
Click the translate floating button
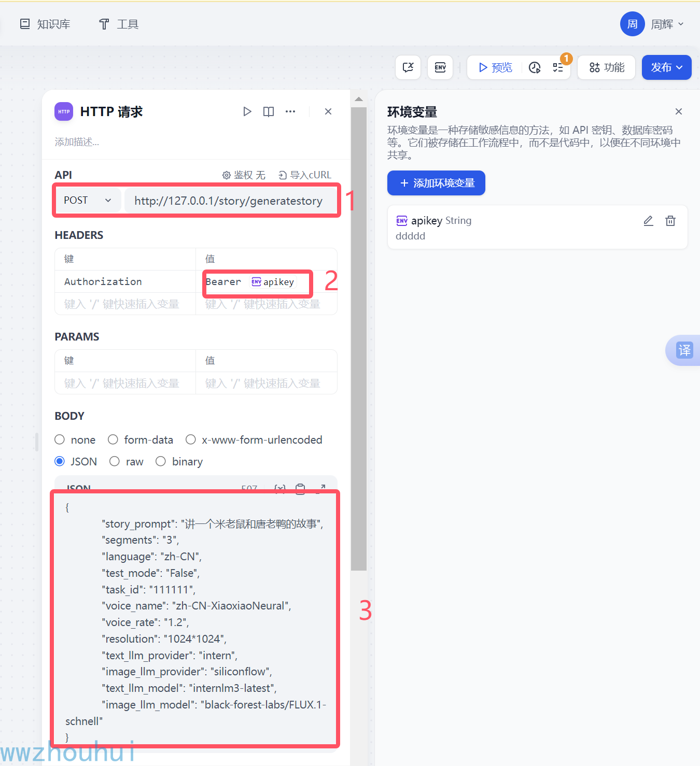coord(684,350)
